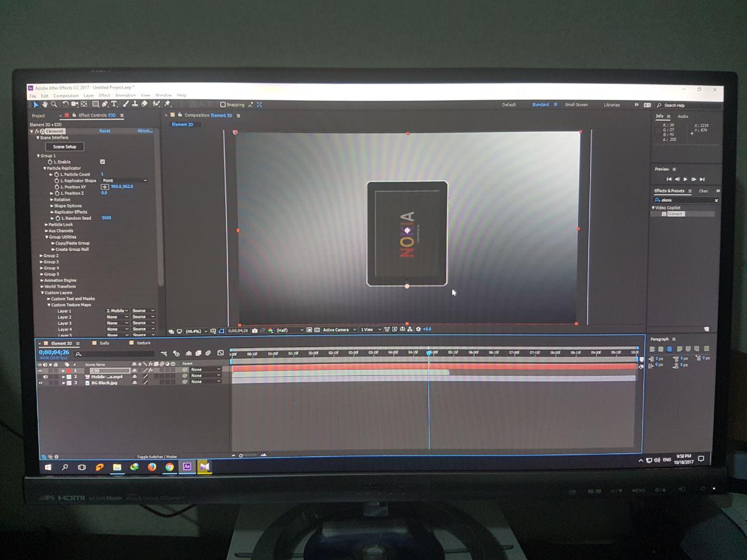The image size is (747, 560).
Task: Select the Selection arrow tool
Action: click(36, 104)
